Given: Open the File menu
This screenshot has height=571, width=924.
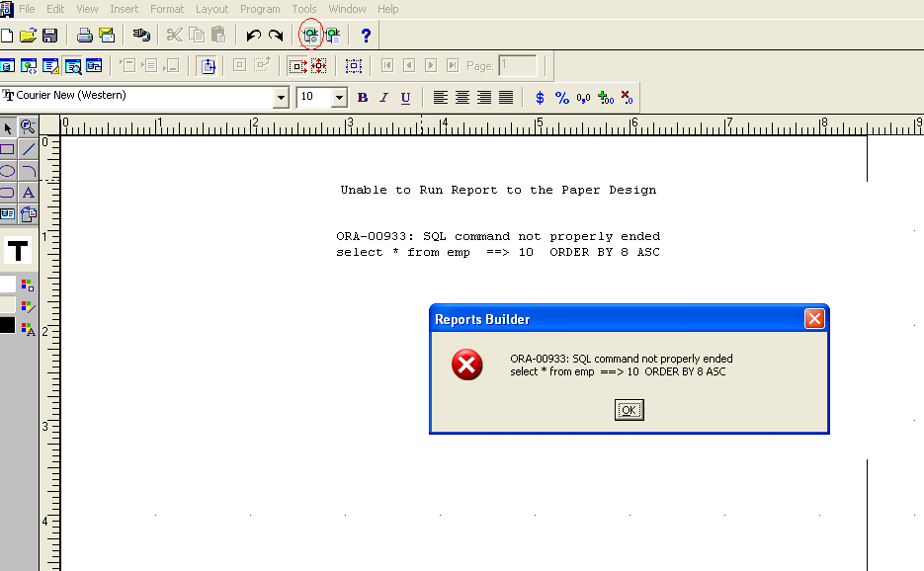Looking at the screenshot, I should (x=27, y=9).
